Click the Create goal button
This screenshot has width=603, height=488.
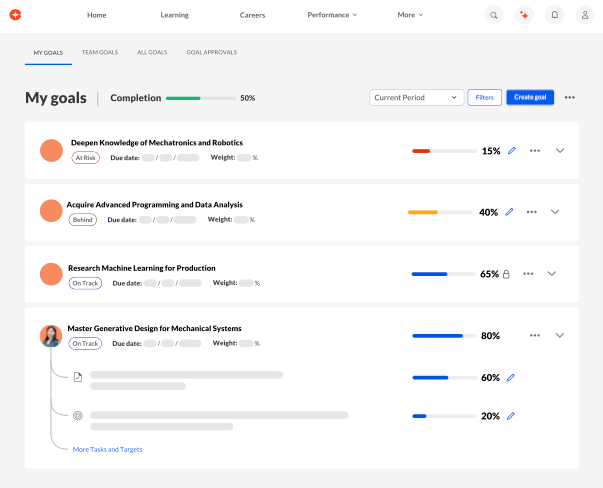529,97
